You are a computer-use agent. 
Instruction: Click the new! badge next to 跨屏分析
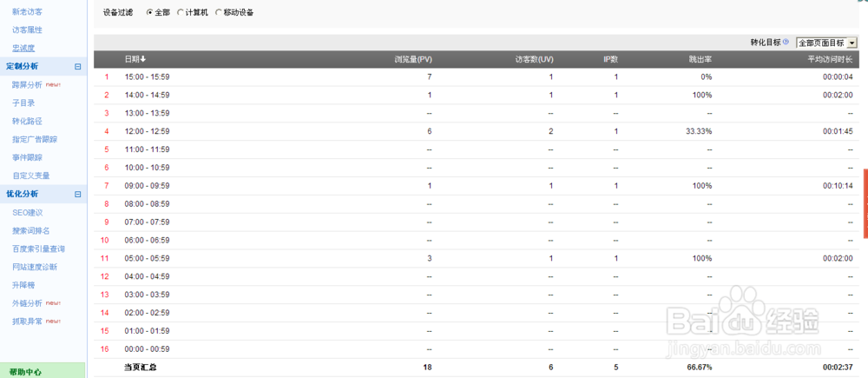pos(53,85)
